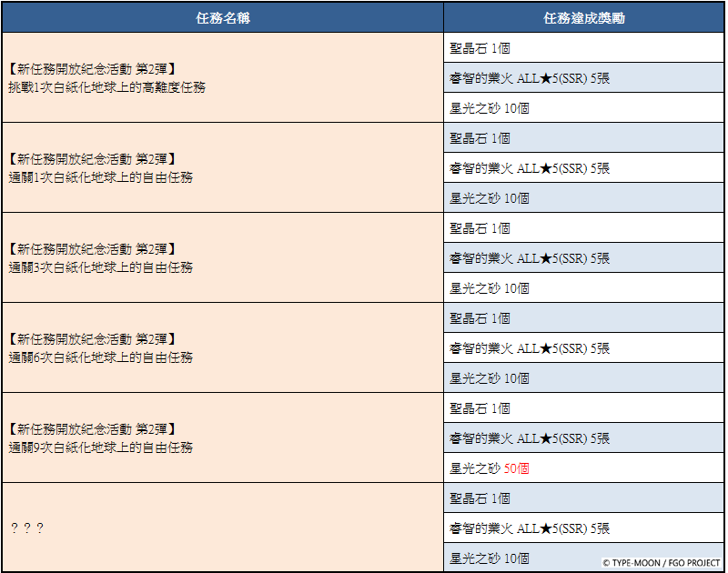Screen dimensions: 728x573
Task: Click the red 50個 星光之砂 reward
Action: point(516,468)
